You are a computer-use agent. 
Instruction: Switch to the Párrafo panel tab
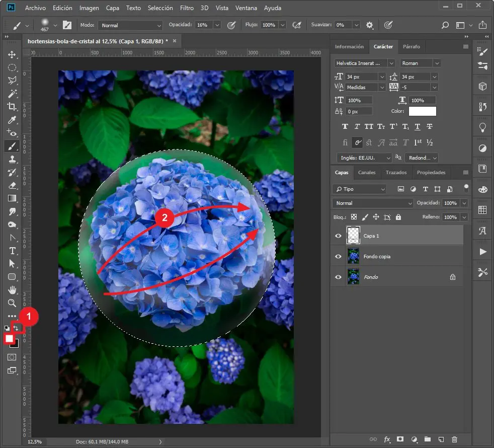[411, 46]
